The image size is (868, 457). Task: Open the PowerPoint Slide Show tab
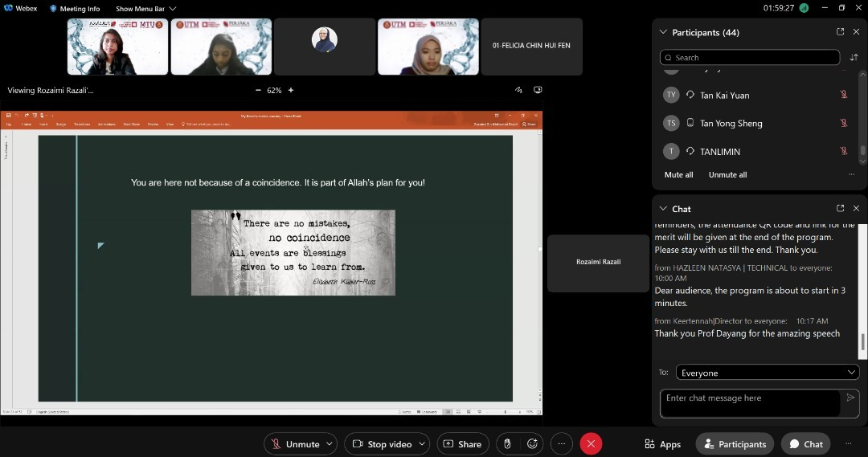(131, 124)
